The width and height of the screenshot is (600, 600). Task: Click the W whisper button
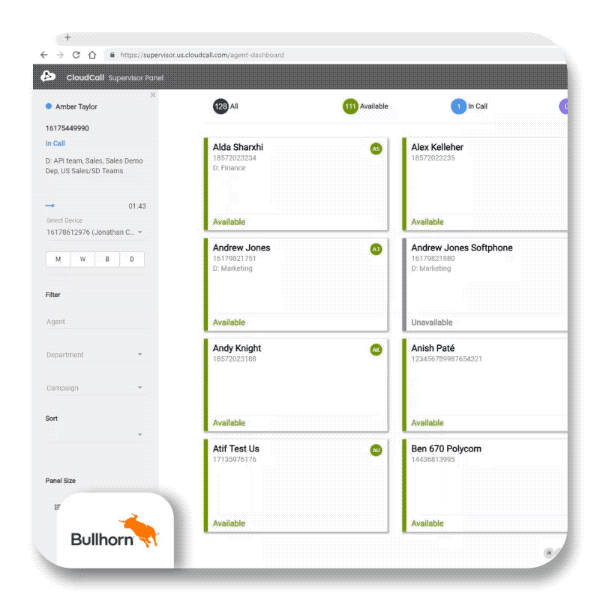click(83, 259)
